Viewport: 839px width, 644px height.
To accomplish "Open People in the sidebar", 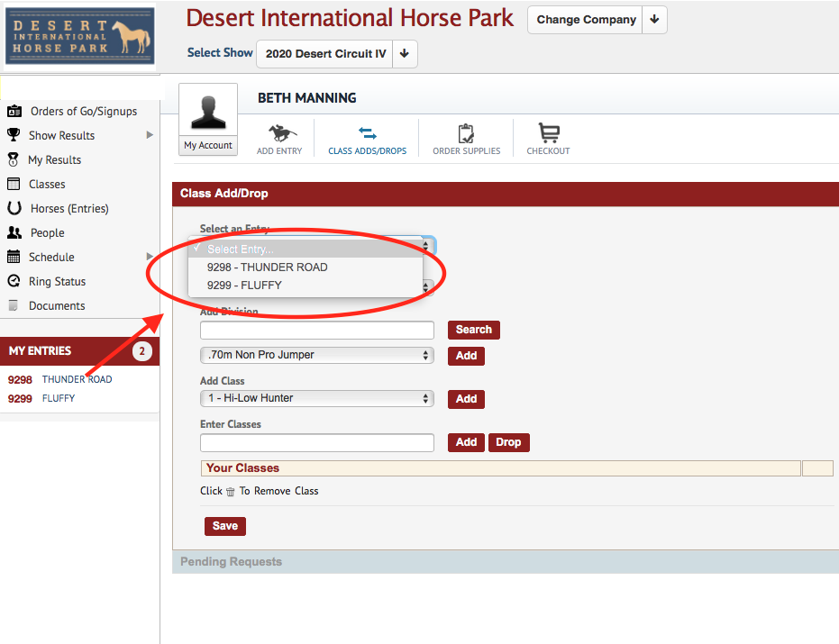I will click(x=47, y=232).
